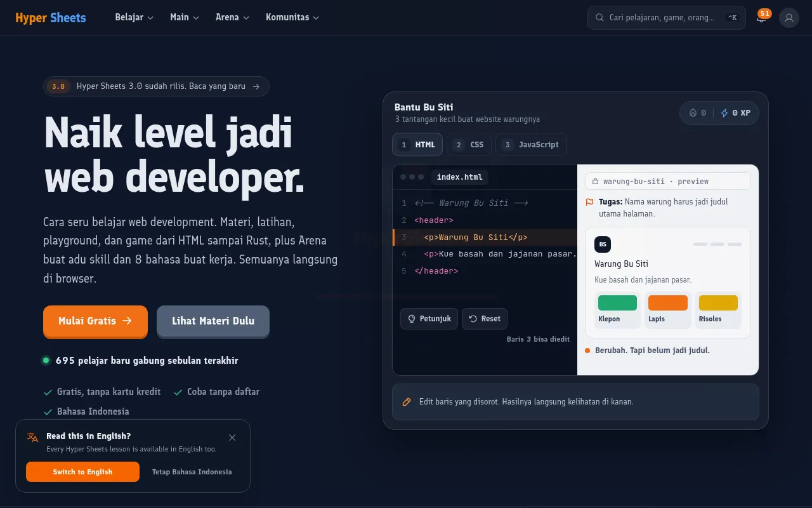Click the warung-bu-siti preview address bar

667,182
